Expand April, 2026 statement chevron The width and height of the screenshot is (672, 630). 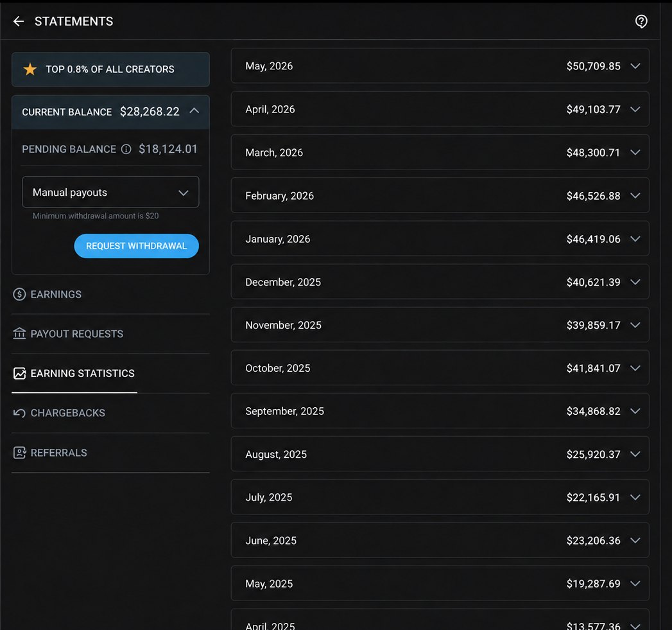[x=635, y=109]
